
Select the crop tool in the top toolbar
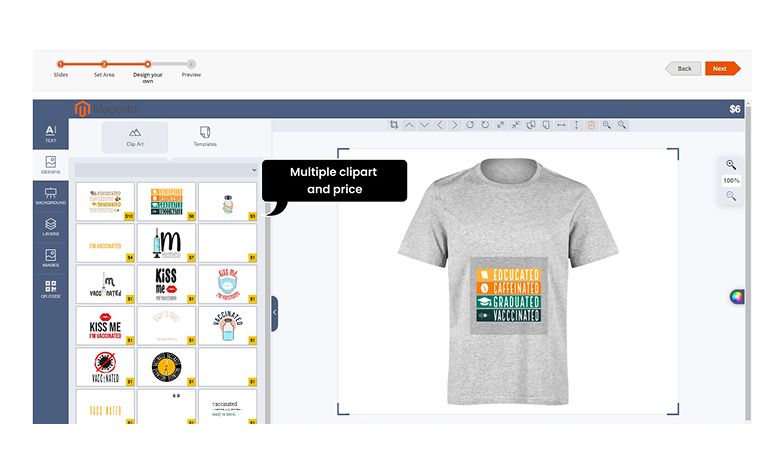[x=394, y=125]
